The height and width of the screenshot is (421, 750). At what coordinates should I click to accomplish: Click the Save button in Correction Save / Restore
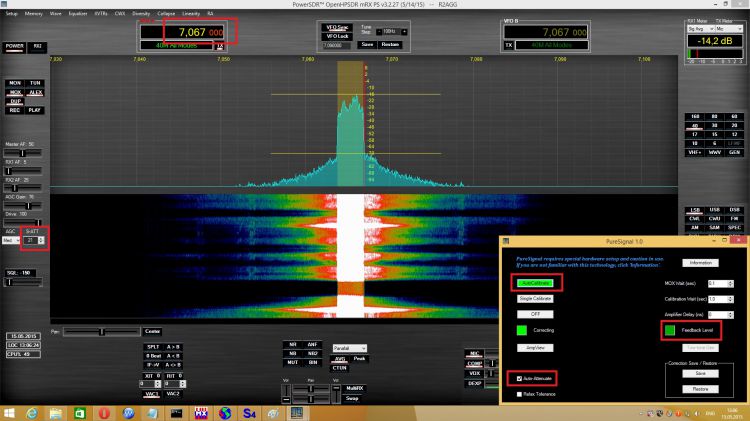click(700, 373)
